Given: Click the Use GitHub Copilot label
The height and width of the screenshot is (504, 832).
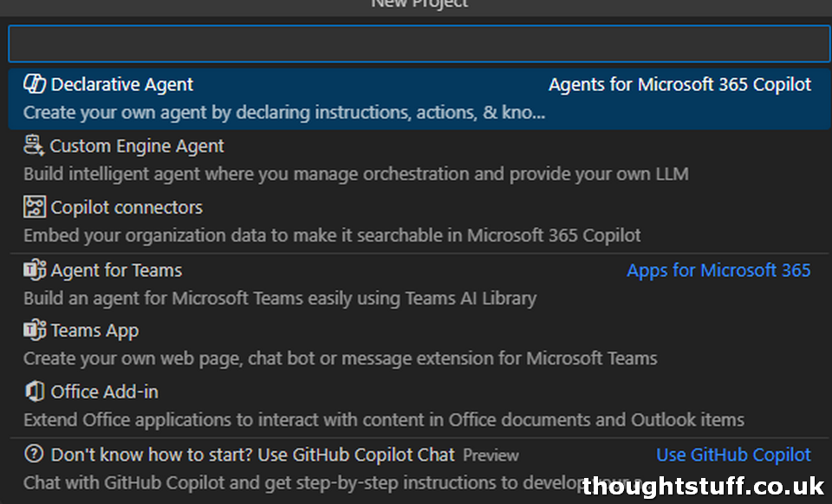Looking at the screenshot, I should point(733,455).
